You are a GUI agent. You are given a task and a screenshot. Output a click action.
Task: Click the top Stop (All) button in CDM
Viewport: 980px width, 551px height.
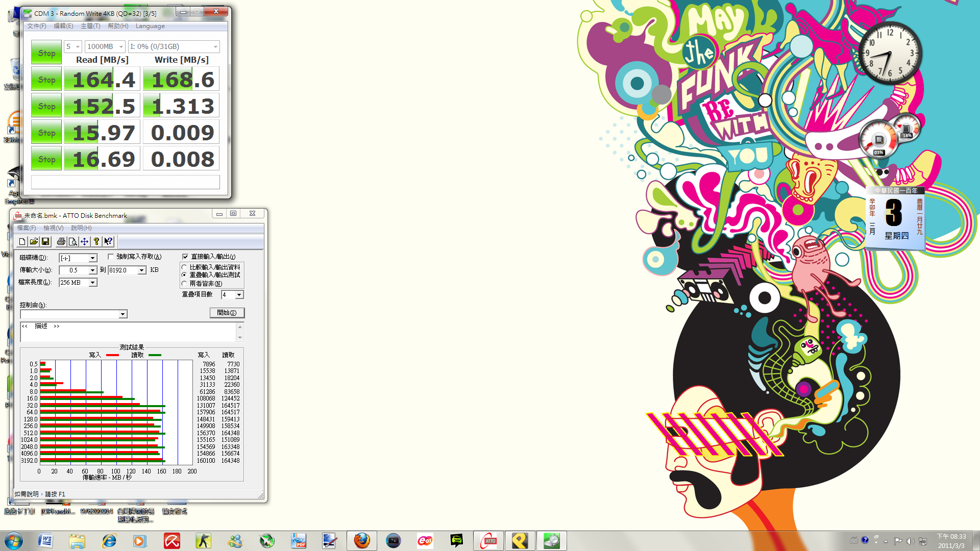(46, 53)
